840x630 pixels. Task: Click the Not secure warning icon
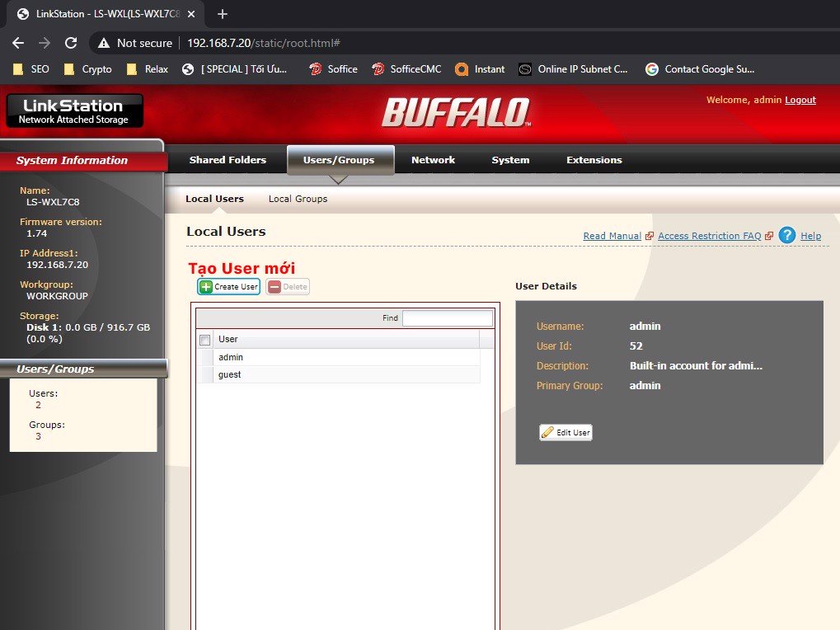[104, 43]
